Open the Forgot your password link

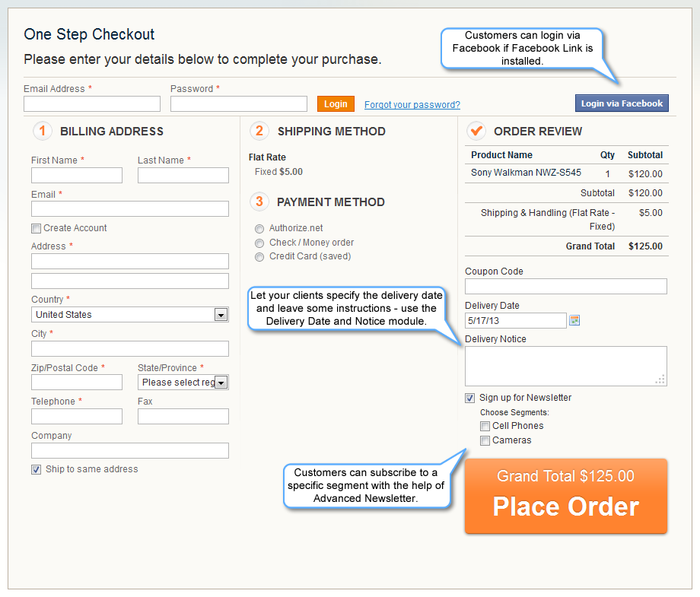(x=412, y=105)
